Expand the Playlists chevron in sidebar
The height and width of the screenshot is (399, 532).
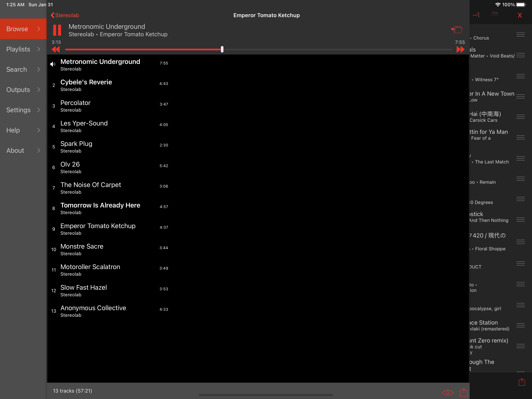pyautogui.click(x=39, y=49)
